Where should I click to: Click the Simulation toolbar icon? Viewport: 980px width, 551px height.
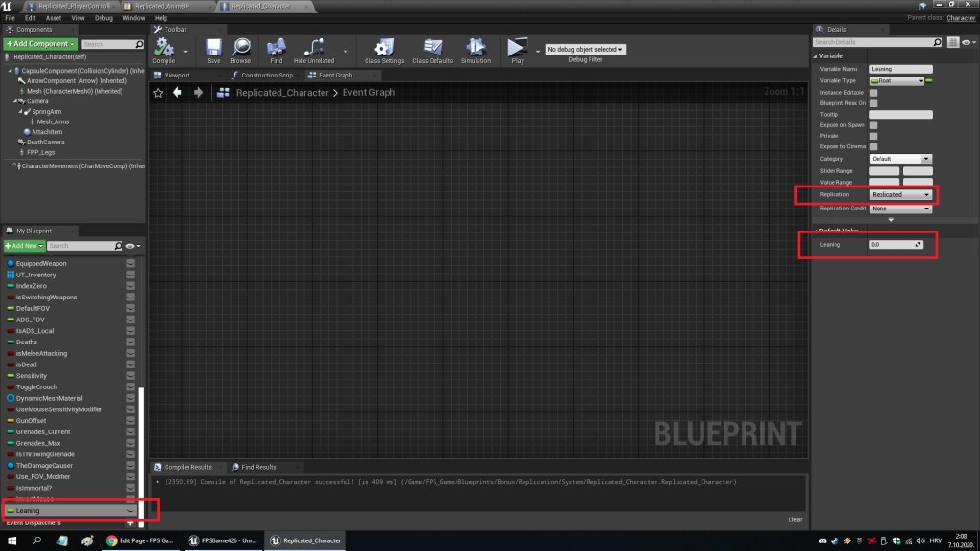[x=476, y=48]
